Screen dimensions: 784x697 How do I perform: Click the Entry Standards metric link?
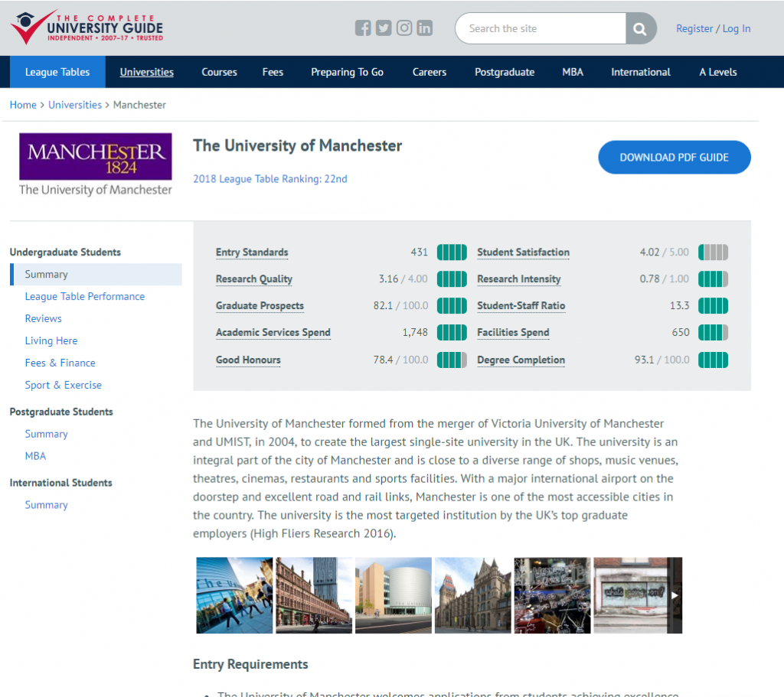[x=252, y=252]
